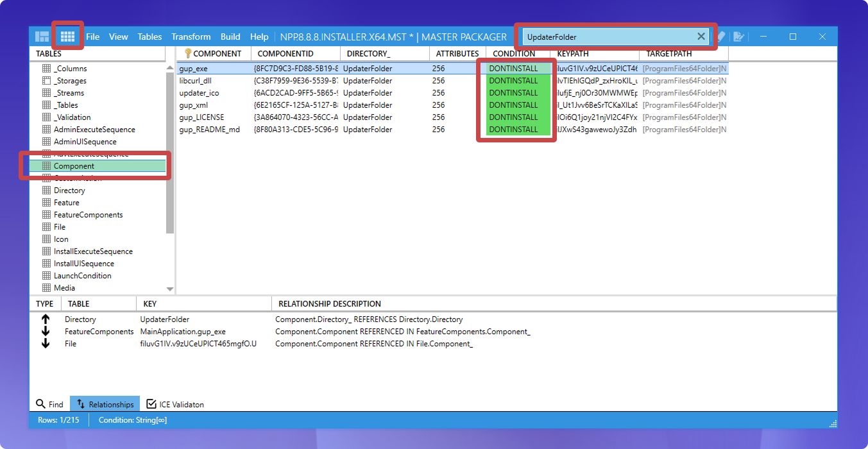Viewport: 868px width, 449px height.
Task: Open the Transform menu
Action: 191,37
